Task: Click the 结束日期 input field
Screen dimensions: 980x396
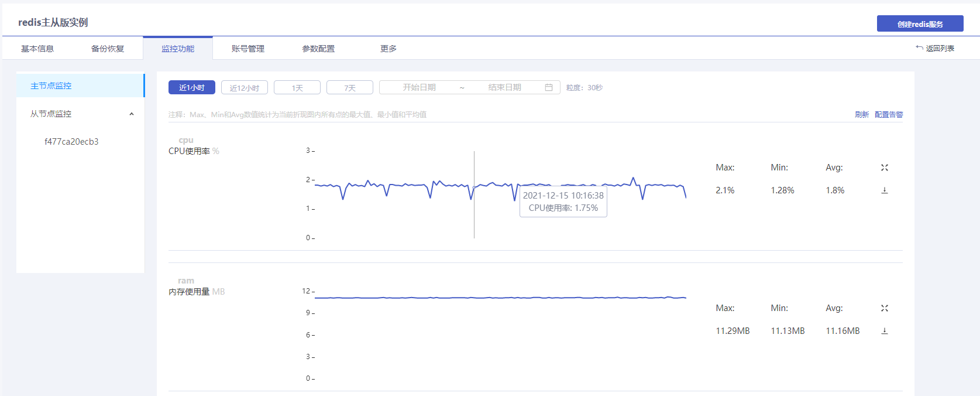Action: (x=504, y=87)
